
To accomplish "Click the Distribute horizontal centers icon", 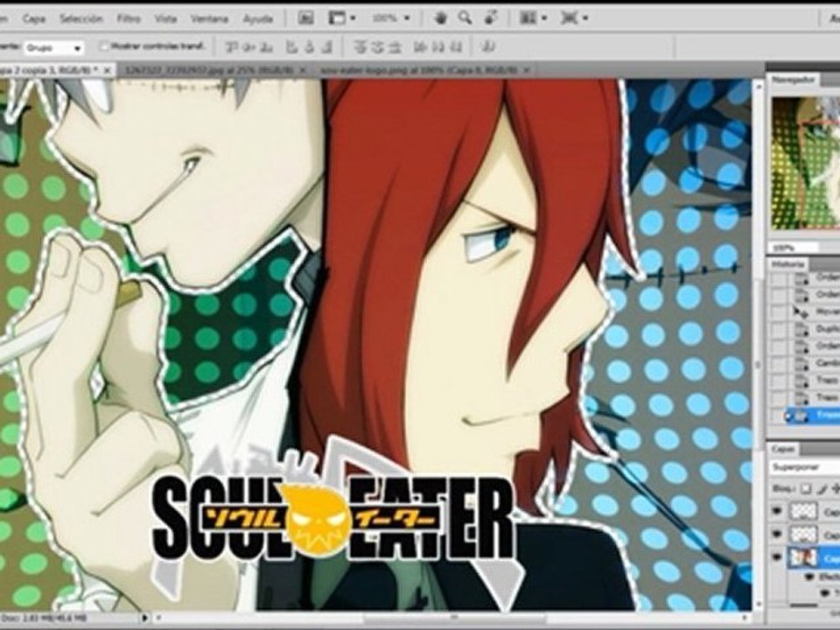I will (438, 47).
